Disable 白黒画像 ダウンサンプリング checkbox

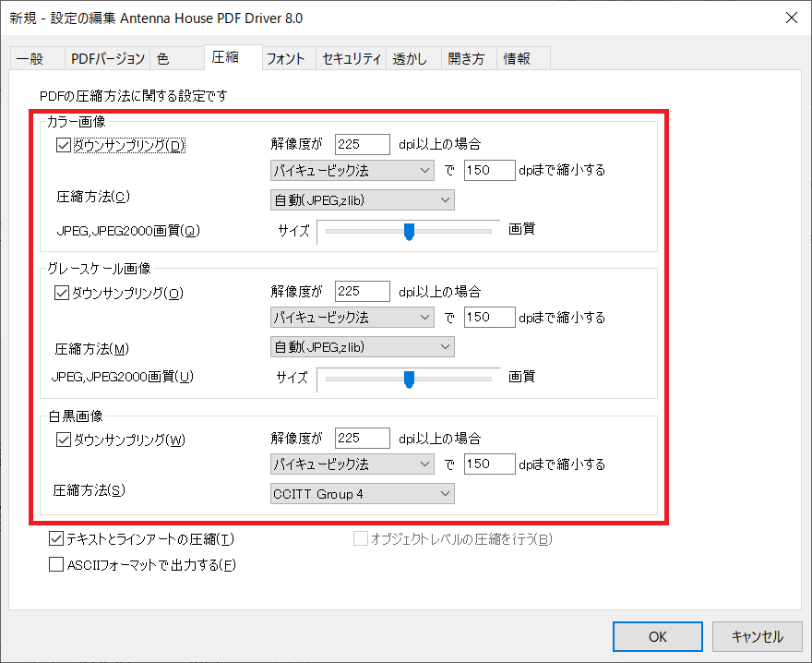[x=64, y=440]
